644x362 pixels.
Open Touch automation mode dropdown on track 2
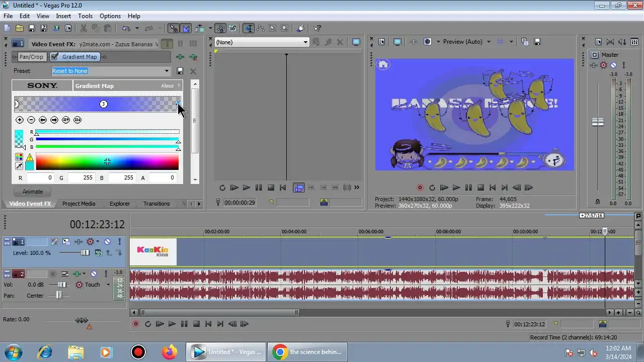click(x=108, y=285)
